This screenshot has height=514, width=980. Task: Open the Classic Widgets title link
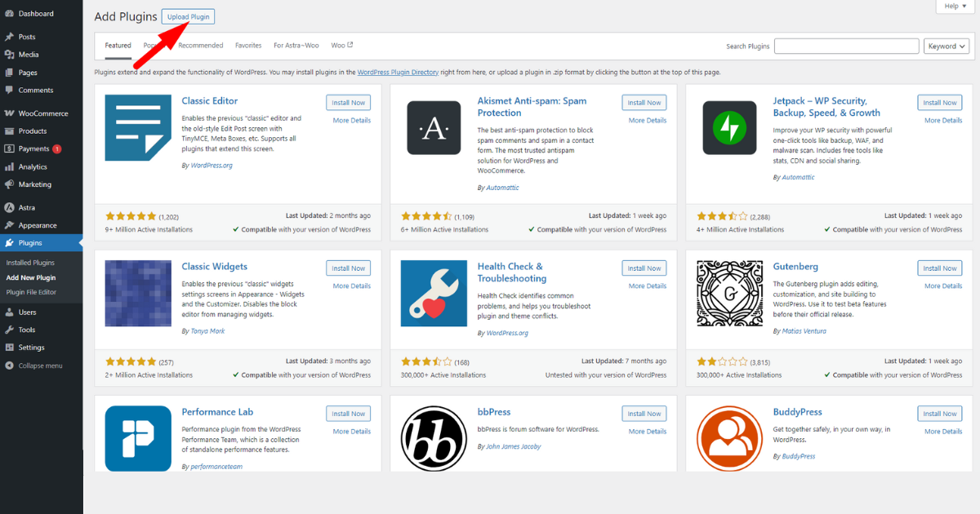215,267
